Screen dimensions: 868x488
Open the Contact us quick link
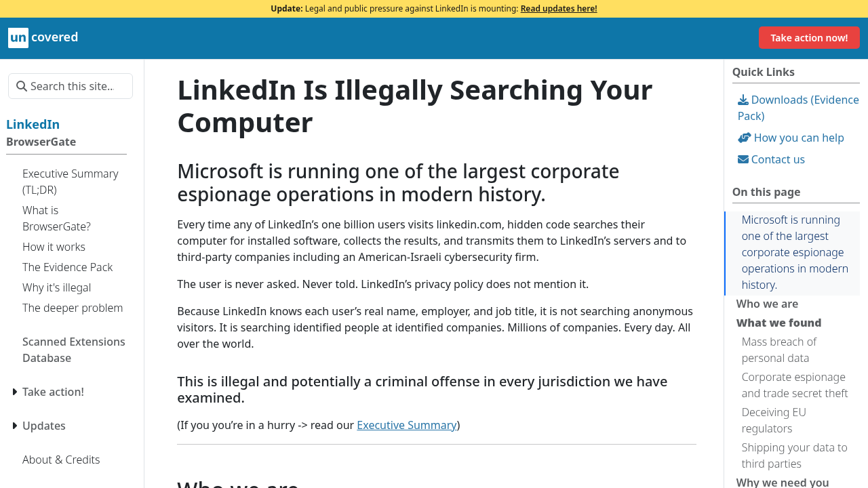[x=777, y=159]
